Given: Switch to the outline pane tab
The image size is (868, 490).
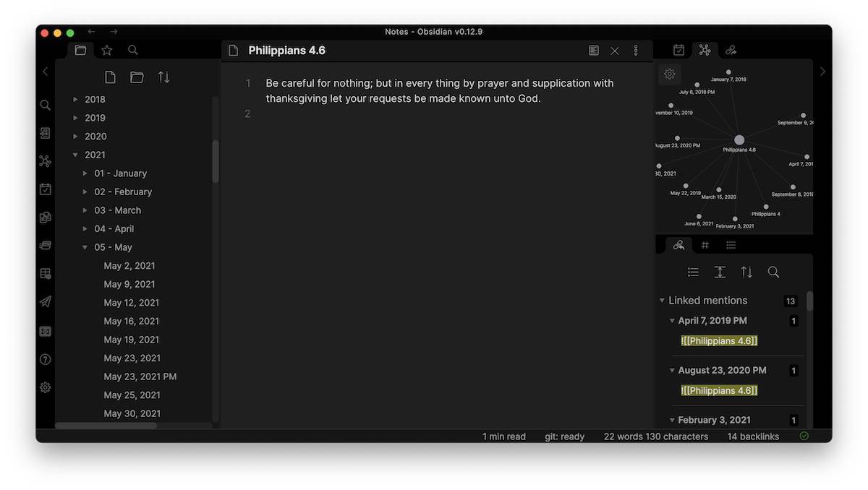Looking at the screenshot, I should pyautogui.click(x=731, y=245).
